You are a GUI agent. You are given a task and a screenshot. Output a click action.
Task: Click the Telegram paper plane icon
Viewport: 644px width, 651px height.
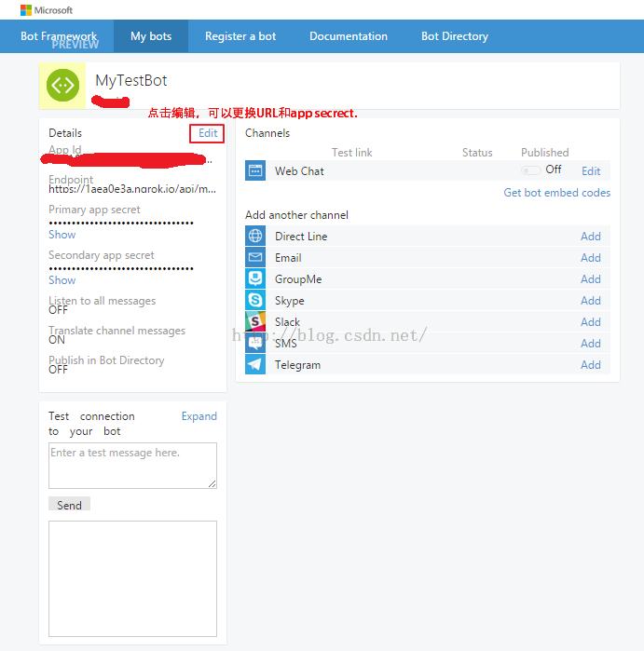point(255,364)
